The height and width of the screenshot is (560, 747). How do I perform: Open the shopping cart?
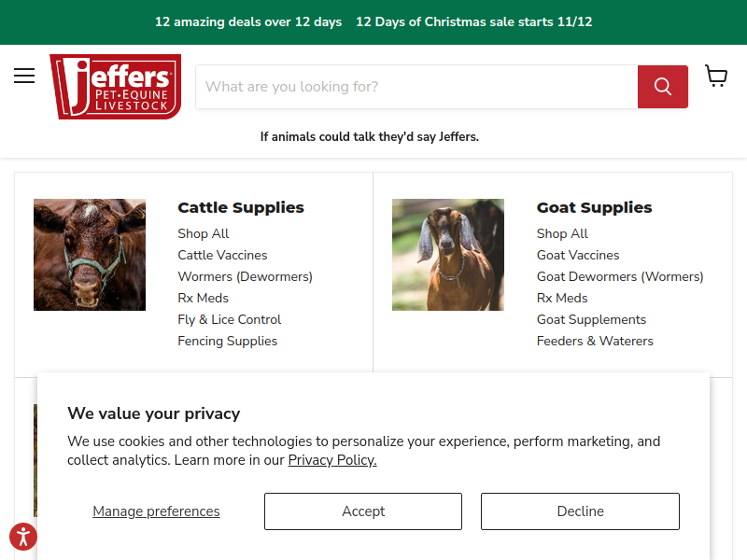[x=716, y=77]
